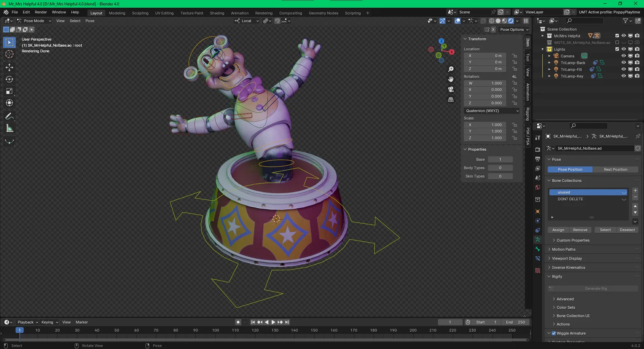Click the Skin Types slider field
Screen dimensions: 644x349
500,177
